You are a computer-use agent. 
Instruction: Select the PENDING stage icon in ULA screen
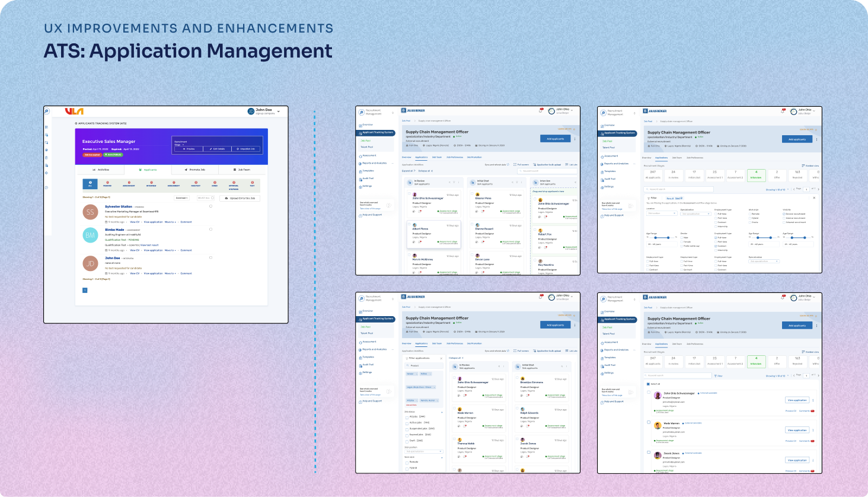pyautogui.click(x=107, y=184)
